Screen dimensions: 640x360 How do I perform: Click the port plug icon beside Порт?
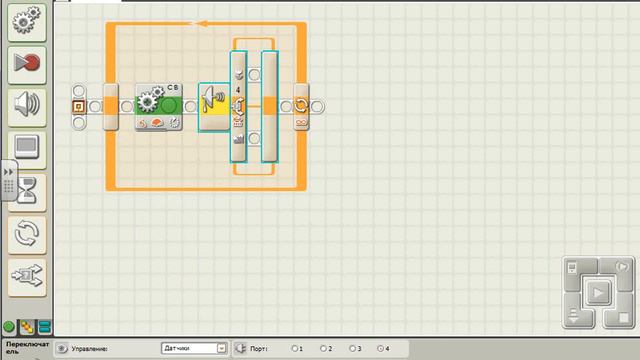(241, 348)
